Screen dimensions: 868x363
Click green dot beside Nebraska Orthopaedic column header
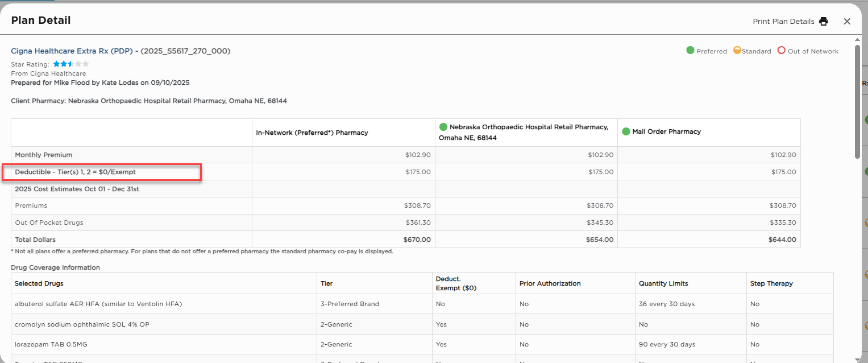click(443, 127)
